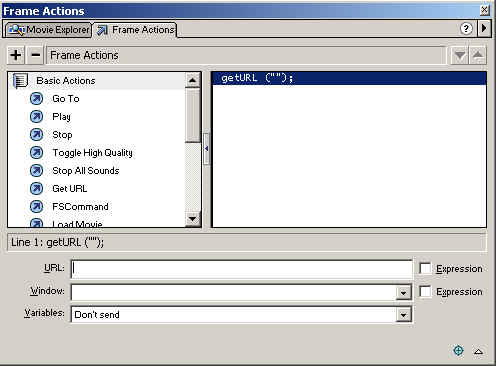Enable Expression checkbox for Window

(425, 291)
